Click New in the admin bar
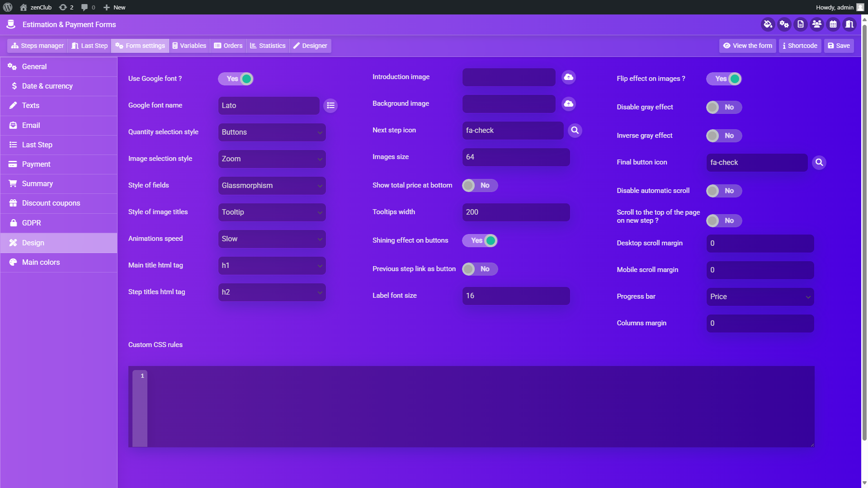The width and height of the screenshot is (868, 488). tap(114, 7)
